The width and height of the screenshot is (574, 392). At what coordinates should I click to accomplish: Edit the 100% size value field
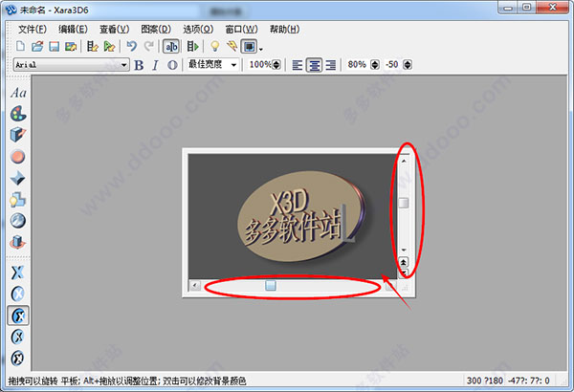tap(260, 65)
